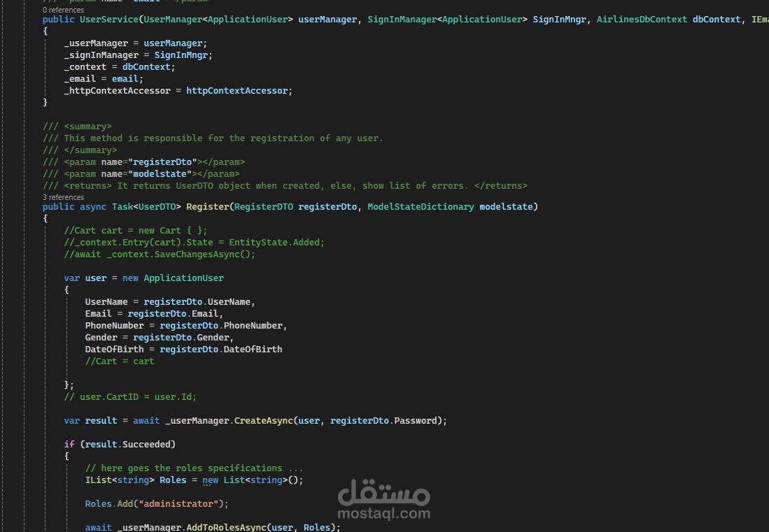Click the RegisterDTO type in method signature
769x532 pixels.
coord(263,207)
